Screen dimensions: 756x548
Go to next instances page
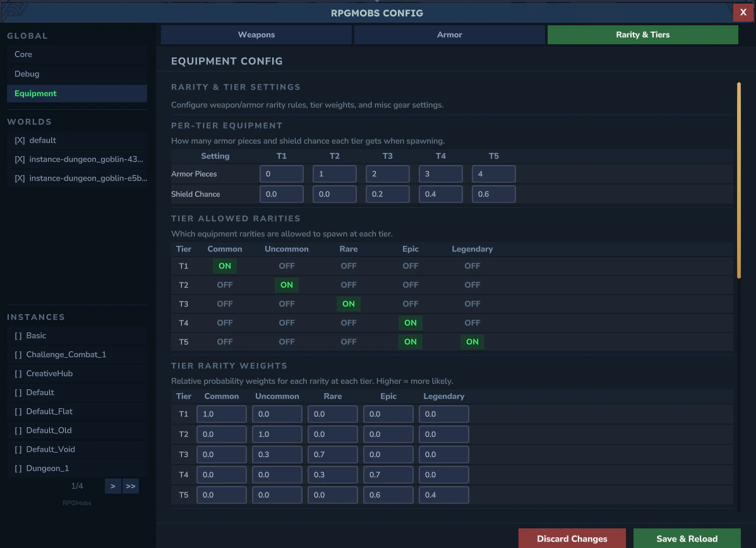(x=113, y=486)
